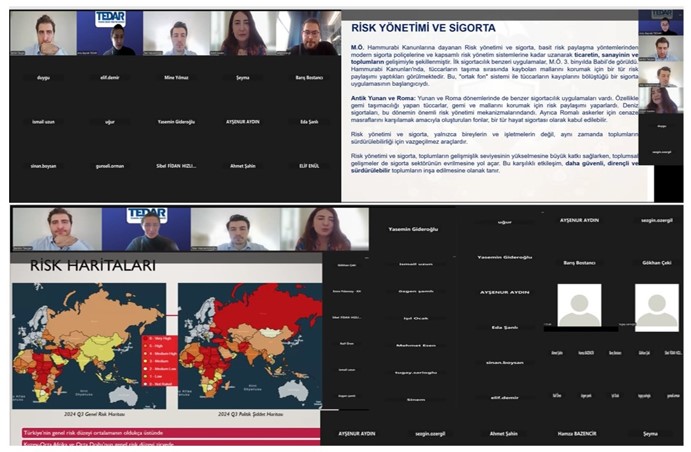
Task: Click elif.demir in the bottom-right gallery
Action: pyautogui.click(x=505, y=398)
